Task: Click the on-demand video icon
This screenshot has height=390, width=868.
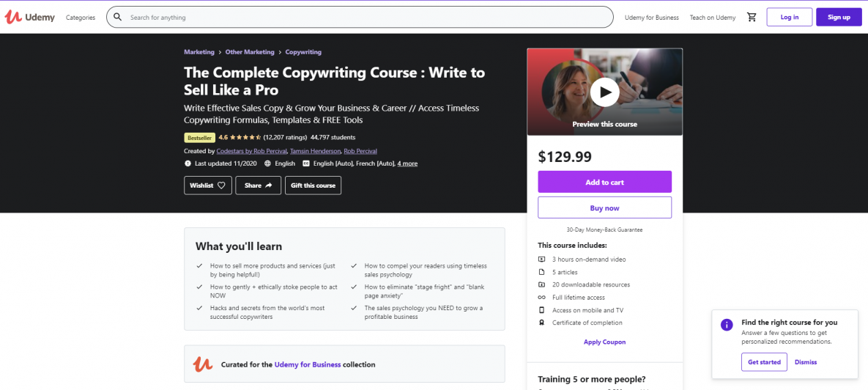Action: coord(541,260)
